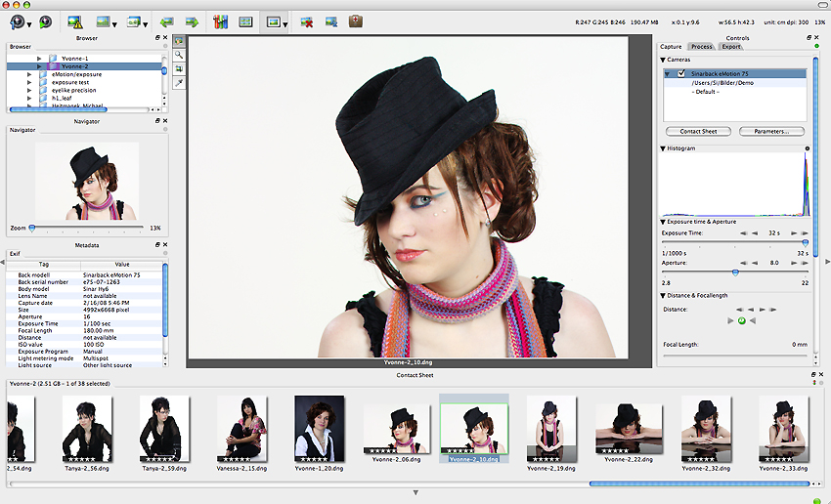Select the Yvonne-2_19.dng thumbnail

pyautogui.click(x=552, y=426)
